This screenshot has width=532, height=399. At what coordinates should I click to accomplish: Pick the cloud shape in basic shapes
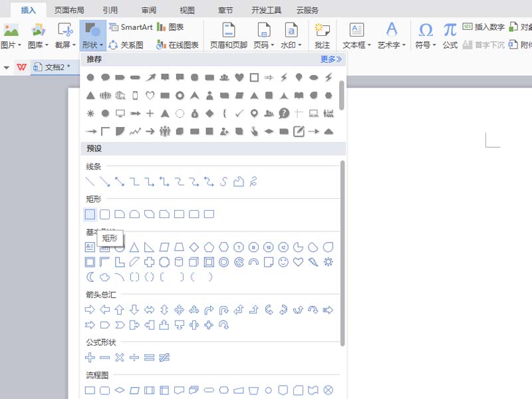tap(104, 277)
